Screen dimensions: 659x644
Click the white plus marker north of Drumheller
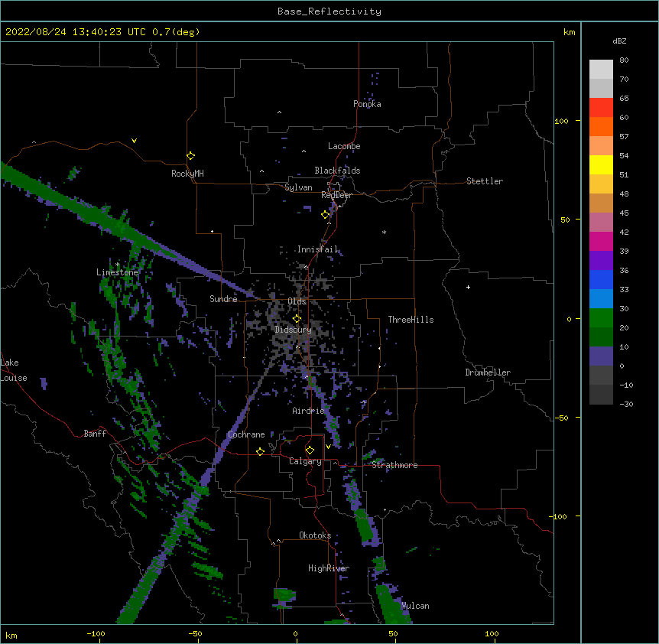[468, 287]
